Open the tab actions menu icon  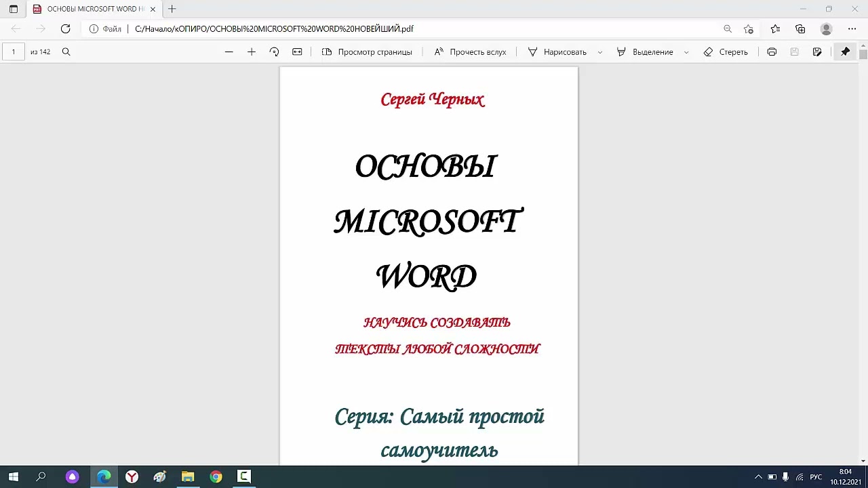point(14,9)
